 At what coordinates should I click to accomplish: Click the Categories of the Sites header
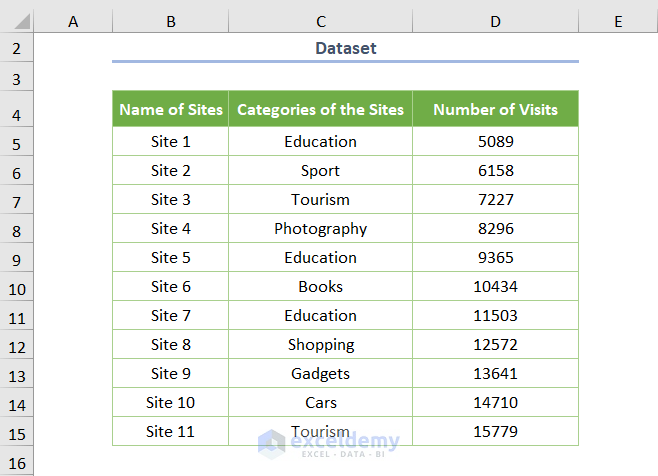pyautogui.click(x=320, y=110)
